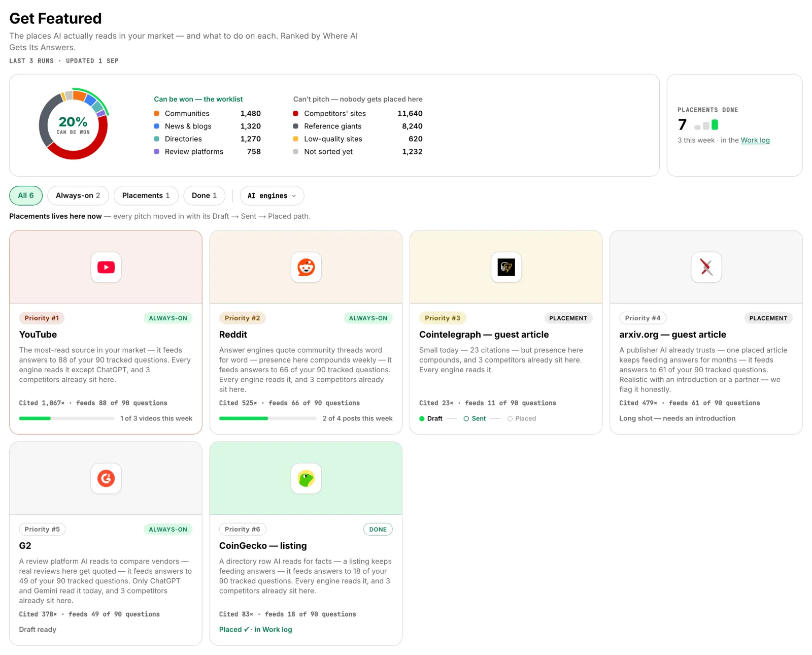Open the Work log link
The height and width of the screenshot is (655, 812).
[x=755, y=140]
